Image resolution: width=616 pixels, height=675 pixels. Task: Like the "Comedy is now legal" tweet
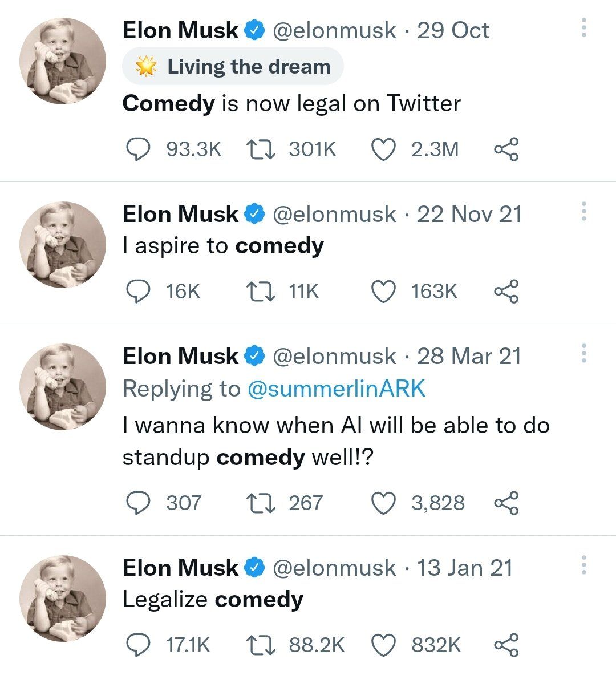tap(383, 149)
